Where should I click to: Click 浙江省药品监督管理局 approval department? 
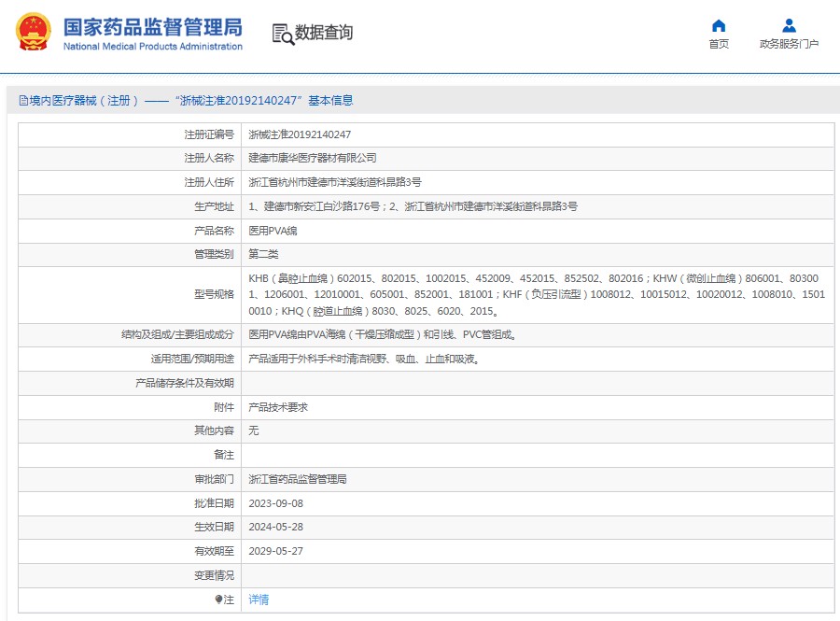[x=298, y=479]
